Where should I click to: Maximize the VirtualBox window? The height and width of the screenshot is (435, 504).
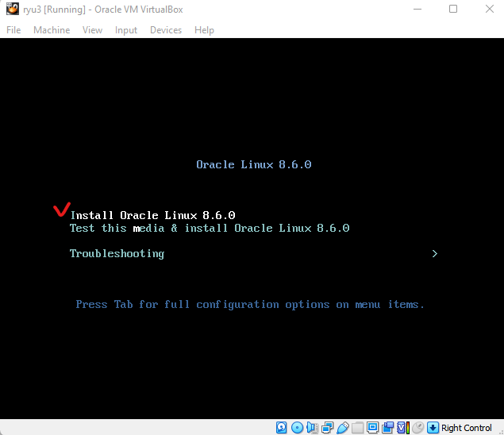(453, 9)
